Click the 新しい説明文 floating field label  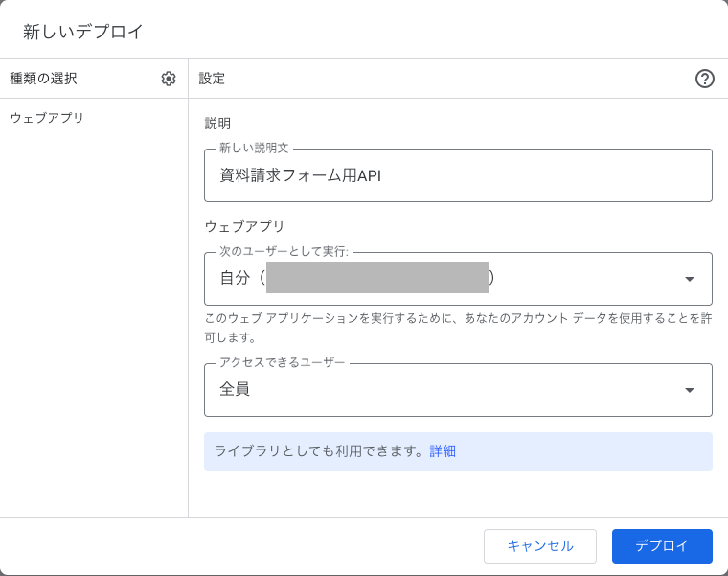pyautogui.click(x=254, y=149)
